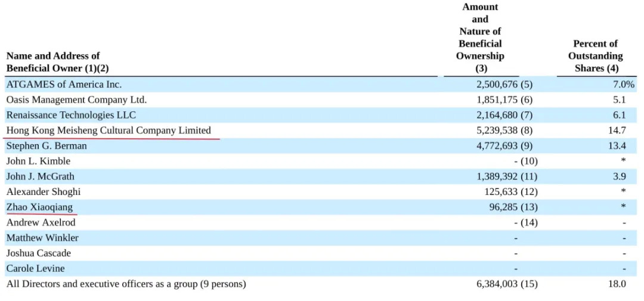Select the Stephen G. Berman name
Image resolution: width=644 pixels, height=301 pixels.
click(x=47, y=146)
